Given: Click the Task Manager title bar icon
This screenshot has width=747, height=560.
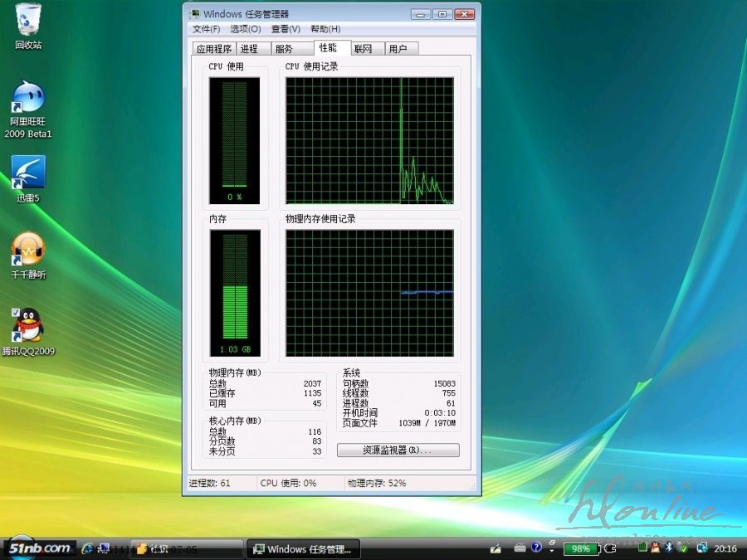Looking at the screenshot, I should [x=194, y=14].
